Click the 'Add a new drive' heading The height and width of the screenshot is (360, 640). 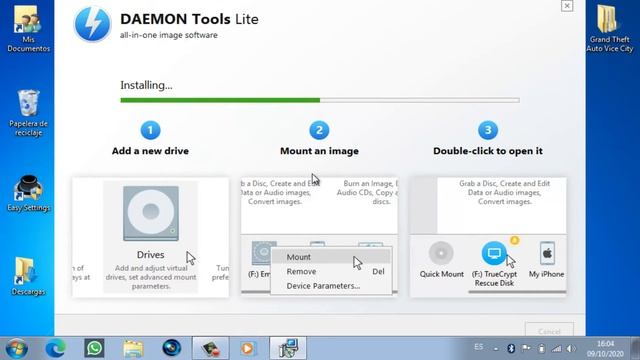pos(150,151)
